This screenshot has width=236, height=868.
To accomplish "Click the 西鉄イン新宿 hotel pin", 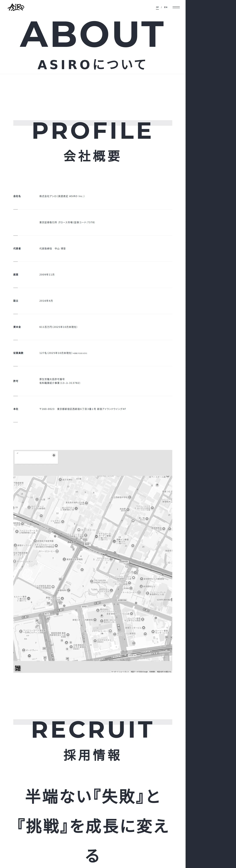I will tap(114, 541).
